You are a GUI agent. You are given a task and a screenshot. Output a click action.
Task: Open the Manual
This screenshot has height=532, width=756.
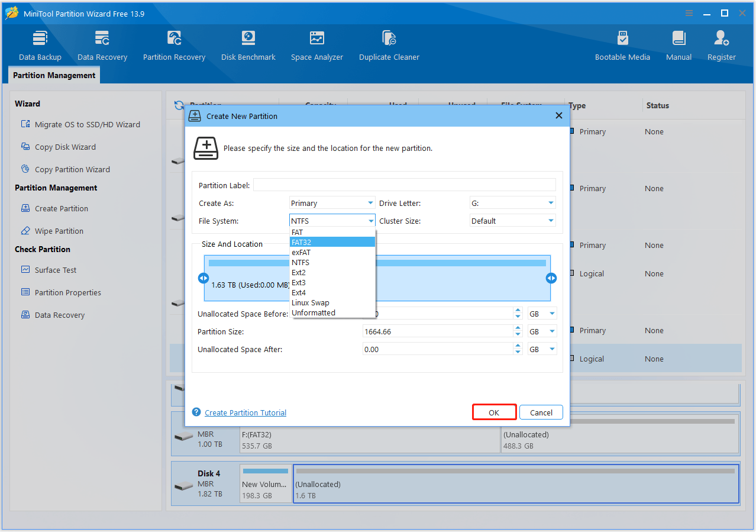[679, 46]
